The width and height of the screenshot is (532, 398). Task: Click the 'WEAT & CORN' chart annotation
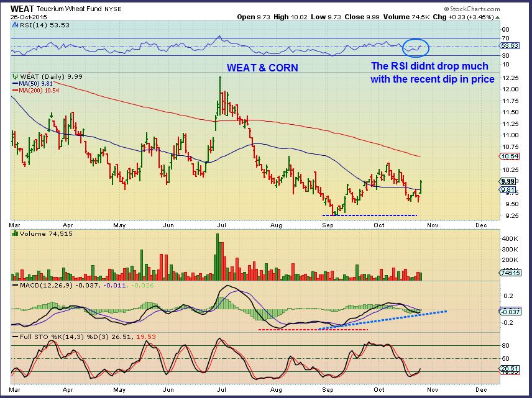coord(262,68)
